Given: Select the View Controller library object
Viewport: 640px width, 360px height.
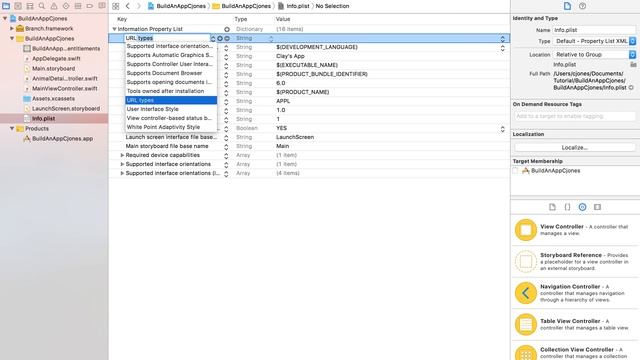Looking at the screenshot, I should click(x=575, y=230).
